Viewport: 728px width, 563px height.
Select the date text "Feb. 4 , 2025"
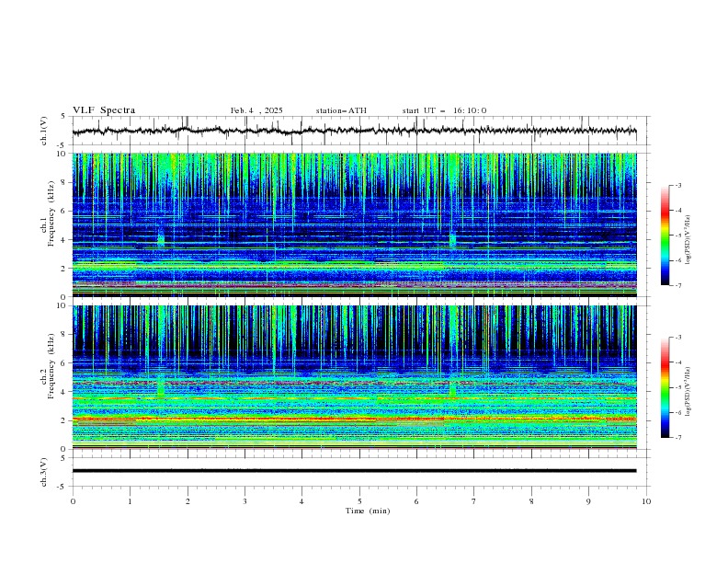pos(256,110)
